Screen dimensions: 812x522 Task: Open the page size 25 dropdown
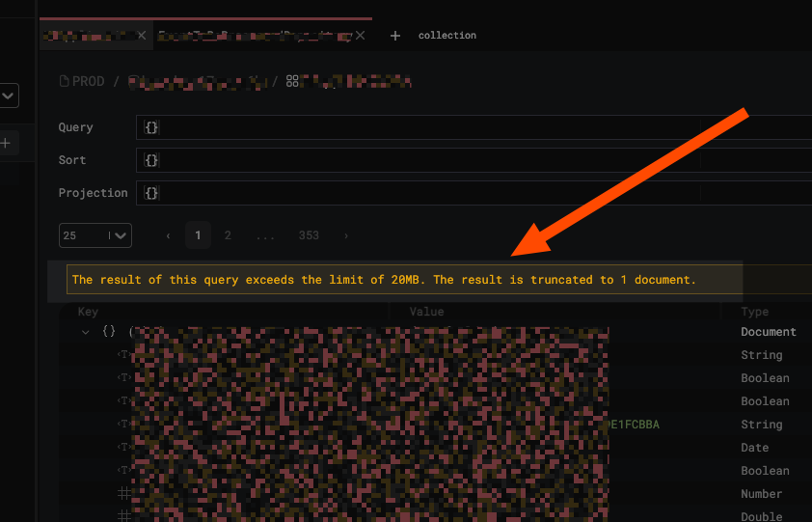(95, 235)
